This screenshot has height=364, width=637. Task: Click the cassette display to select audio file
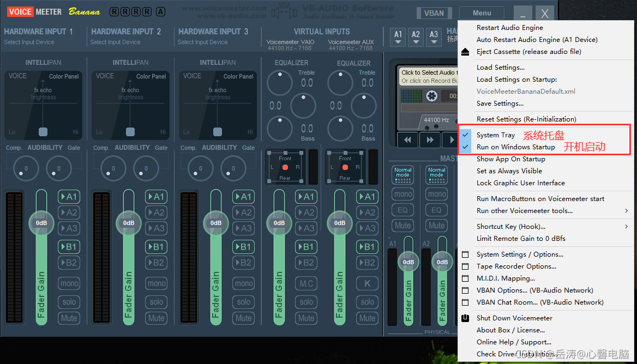(x=429, y=76)
